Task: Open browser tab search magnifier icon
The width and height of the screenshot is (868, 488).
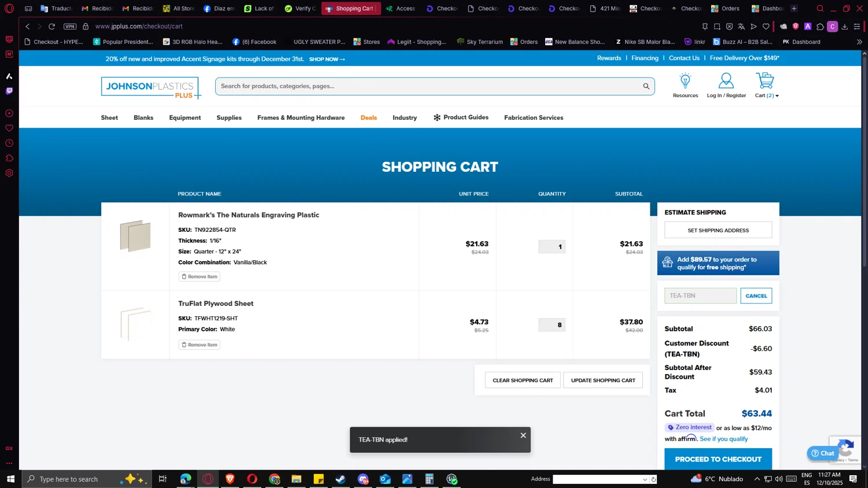Action: tap(820, 9)
